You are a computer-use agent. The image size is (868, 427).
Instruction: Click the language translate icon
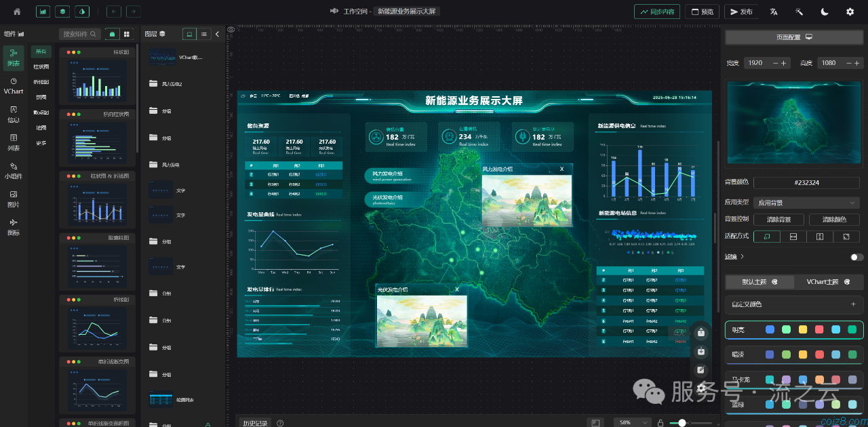774,12
